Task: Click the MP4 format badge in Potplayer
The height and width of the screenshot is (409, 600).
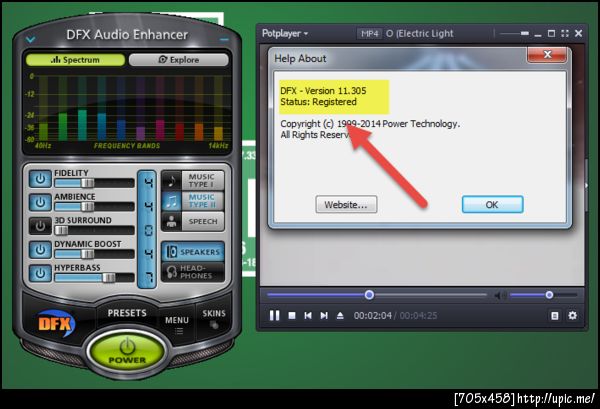Action: (370, 34)
